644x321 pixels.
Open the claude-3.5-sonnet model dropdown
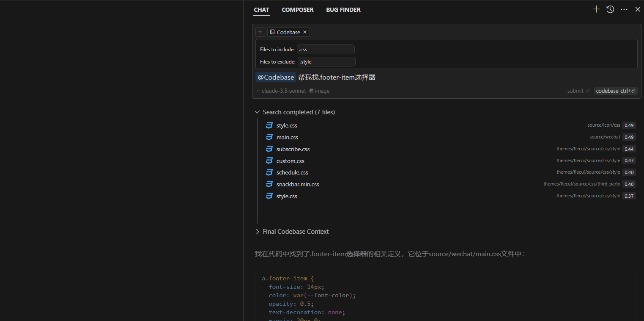coord(281,91)
